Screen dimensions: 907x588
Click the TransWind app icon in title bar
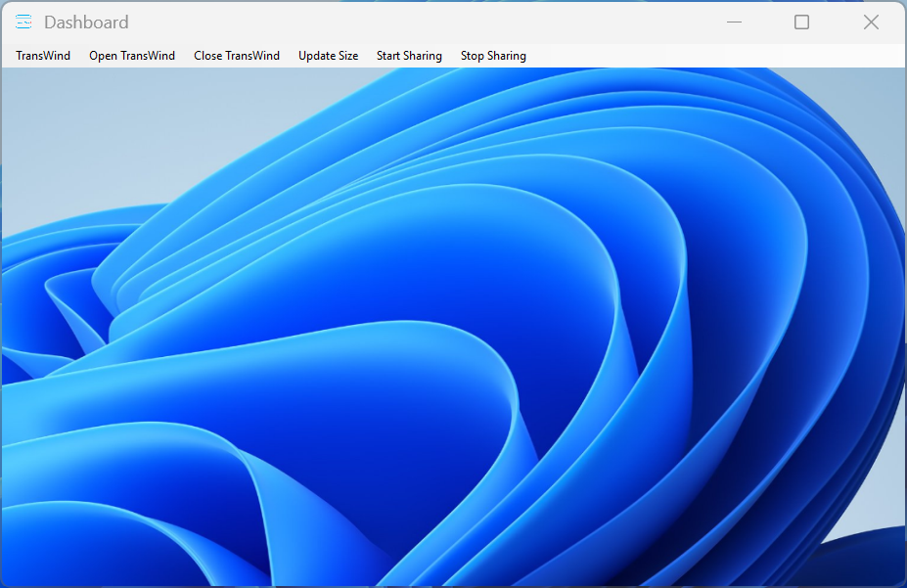click(x=23, y=23)
